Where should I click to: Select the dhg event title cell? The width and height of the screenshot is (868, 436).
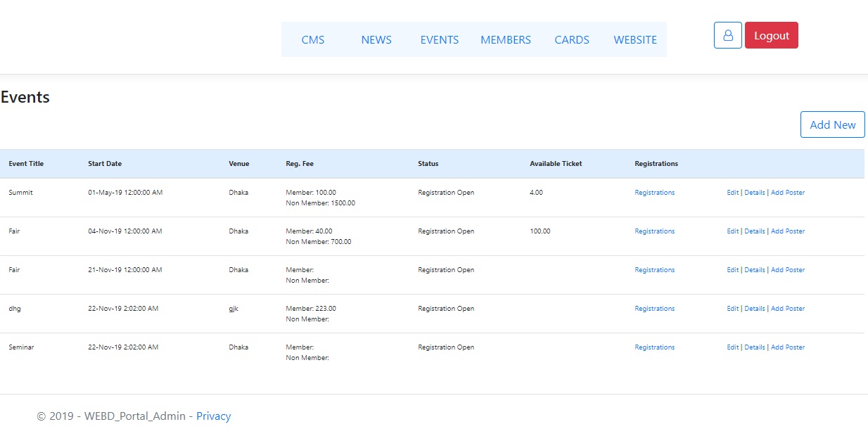15,309
